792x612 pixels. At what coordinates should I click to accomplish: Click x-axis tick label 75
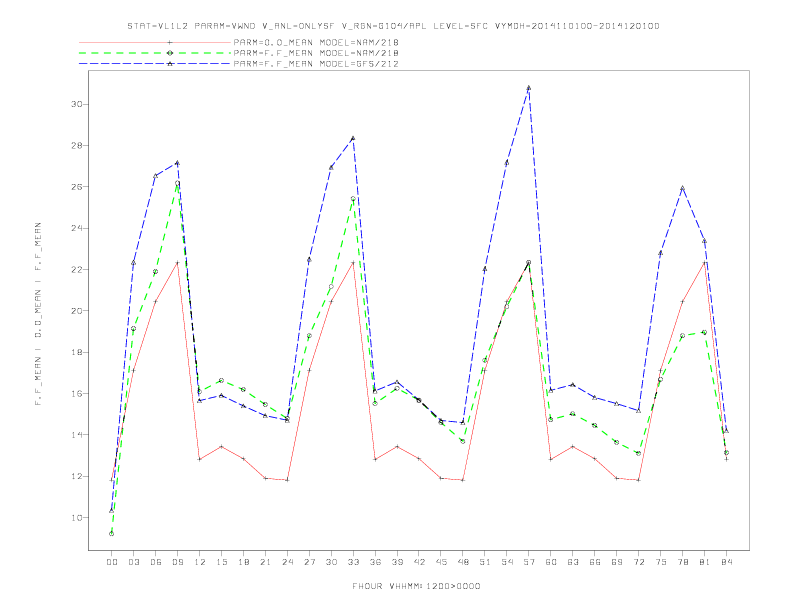[x=660, y=562]
